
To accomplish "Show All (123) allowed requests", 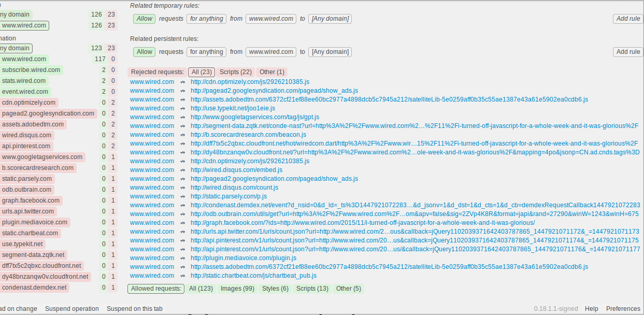I will (201, 289).
